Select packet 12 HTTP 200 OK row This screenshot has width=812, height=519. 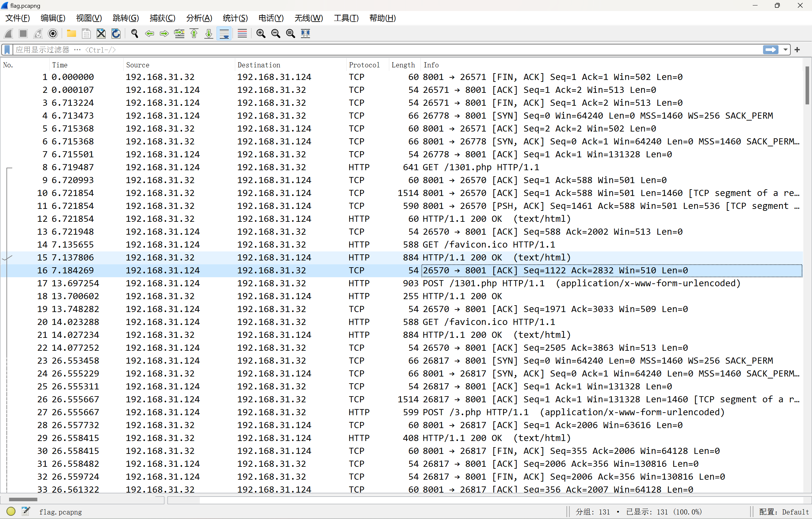[401, 219]
